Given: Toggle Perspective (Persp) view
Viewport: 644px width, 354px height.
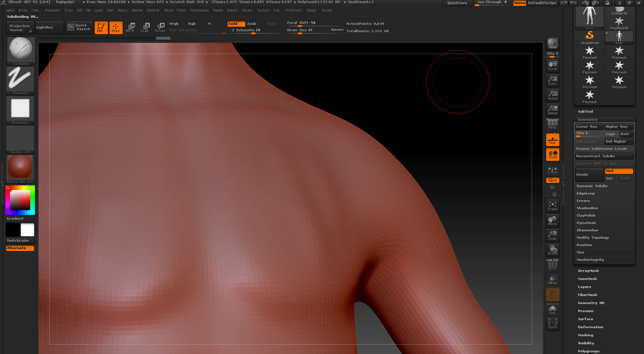Looking at the screenshot, I should (x=552, y=124).
